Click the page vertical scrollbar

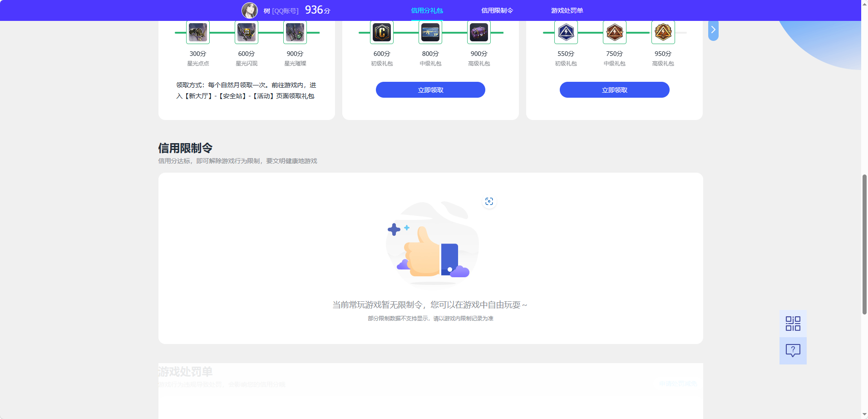(864, 244)
